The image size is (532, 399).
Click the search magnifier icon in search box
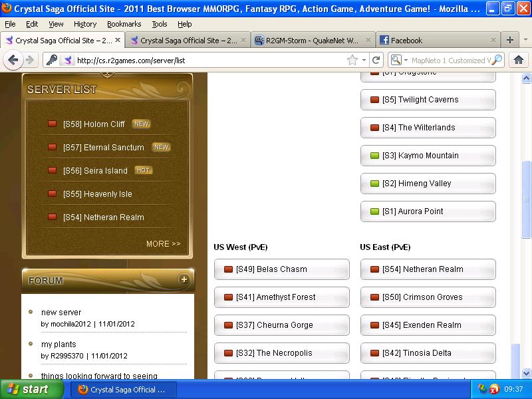pos(497,60)
